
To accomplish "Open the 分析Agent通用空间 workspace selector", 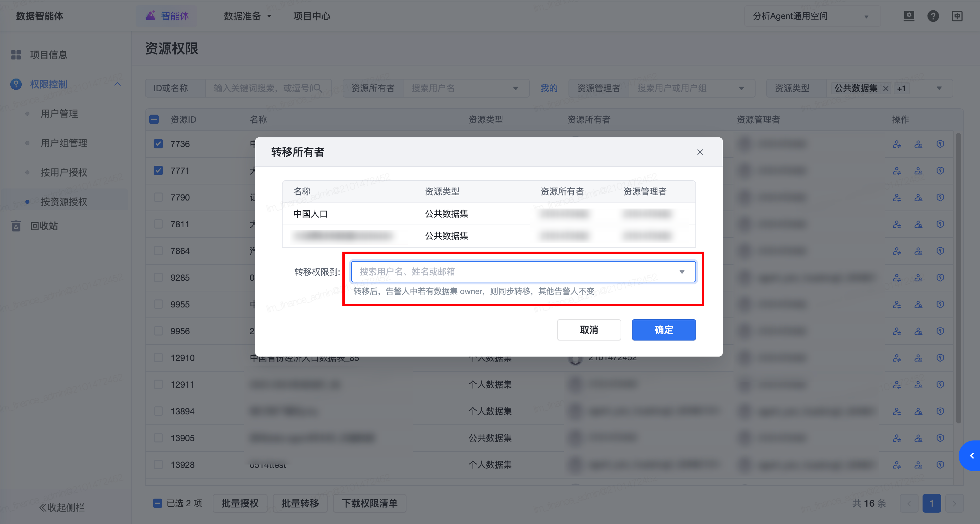I will pyautogui.click(x=812, y=16).
